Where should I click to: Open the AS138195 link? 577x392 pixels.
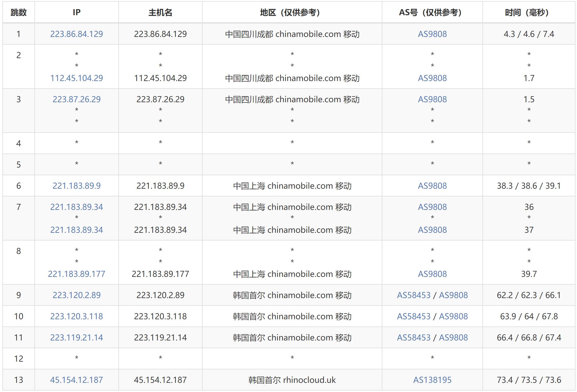[x=432, y=380]
